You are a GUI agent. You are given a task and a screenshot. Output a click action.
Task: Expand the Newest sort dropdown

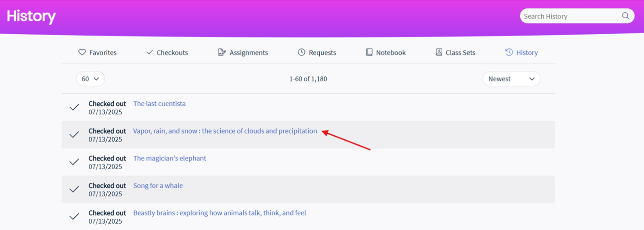point(511,79)
